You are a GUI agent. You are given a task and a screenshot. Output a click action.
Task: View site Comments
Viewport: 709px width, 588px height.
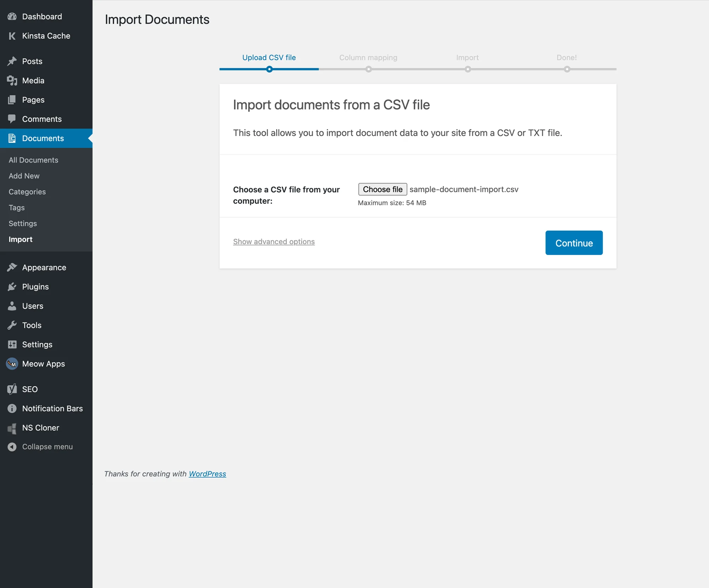coord(42,119)
